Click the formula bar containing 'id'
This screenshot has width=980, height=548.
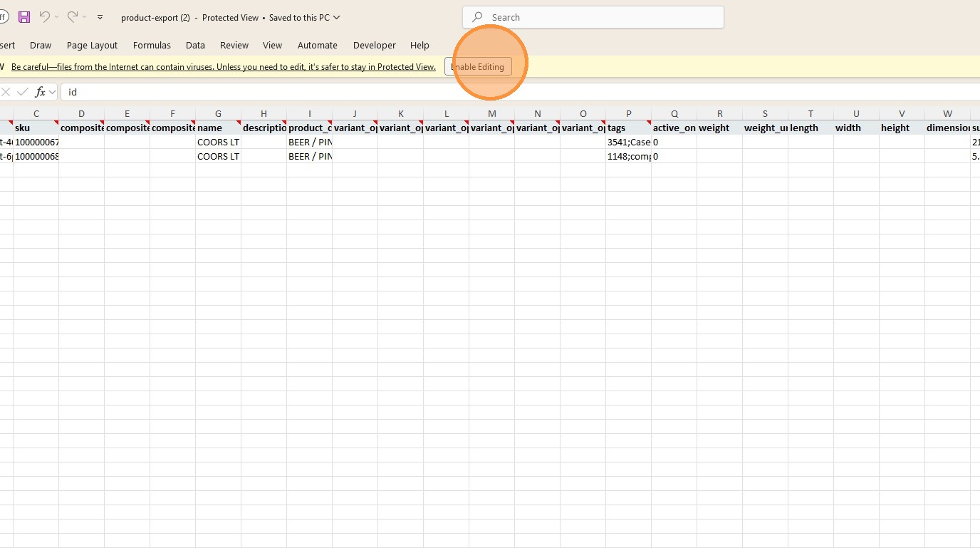520,92
